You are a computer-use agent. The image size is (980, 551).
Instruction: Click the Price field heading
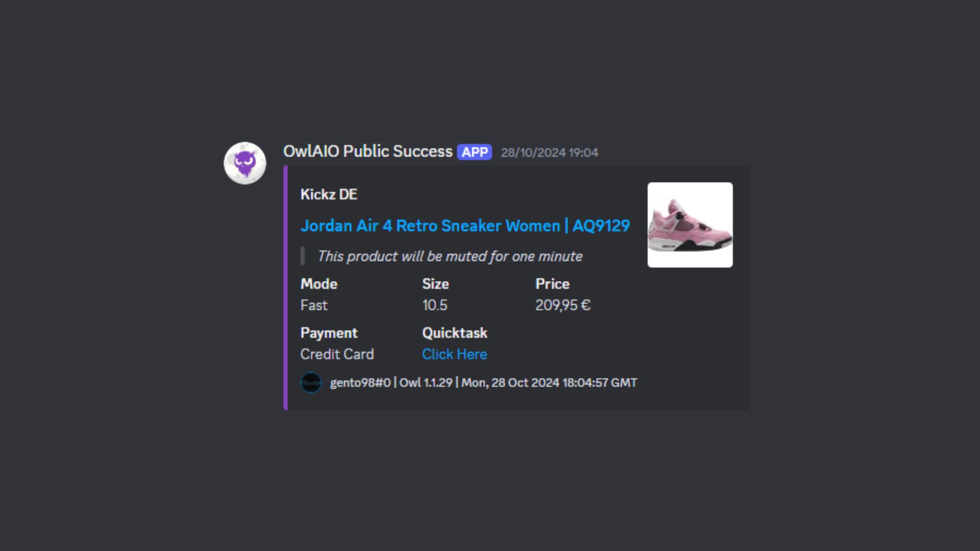point(552,284)
